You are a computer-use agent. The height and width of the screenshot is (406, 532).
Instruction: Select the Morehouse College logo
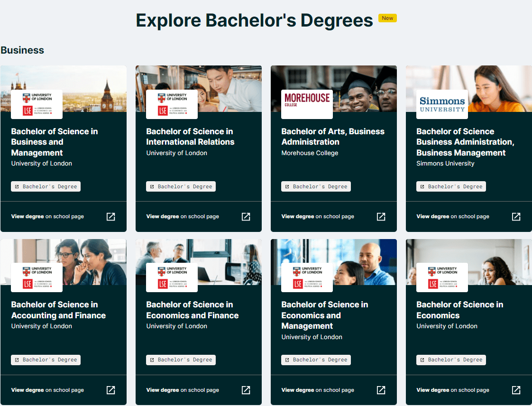306,104
